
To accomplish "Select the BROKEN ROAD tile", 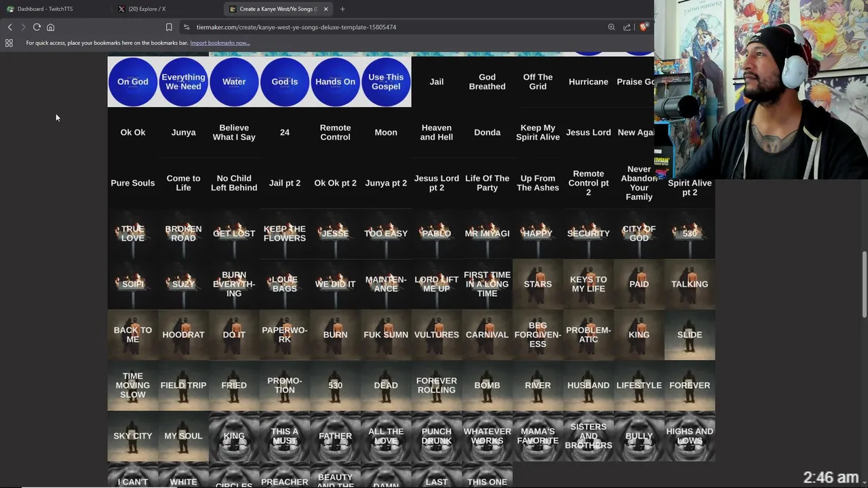I will 183,233.
